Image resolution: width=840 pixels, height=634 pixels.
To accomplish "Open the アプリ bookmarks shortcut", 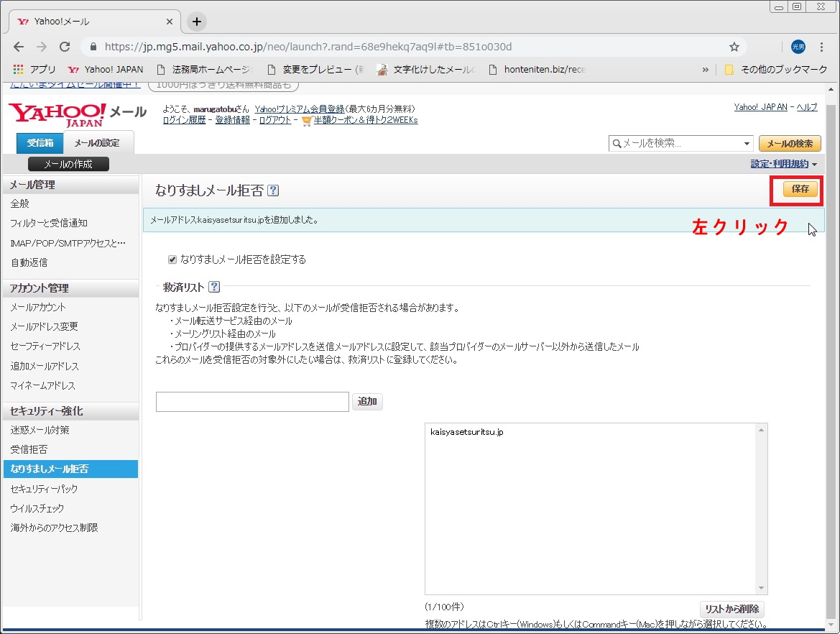I will (34, 70).
